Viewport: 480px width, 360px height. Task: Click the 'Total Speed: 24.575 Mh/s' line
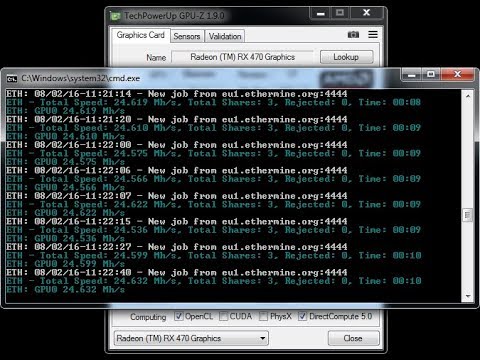[213, 153]
